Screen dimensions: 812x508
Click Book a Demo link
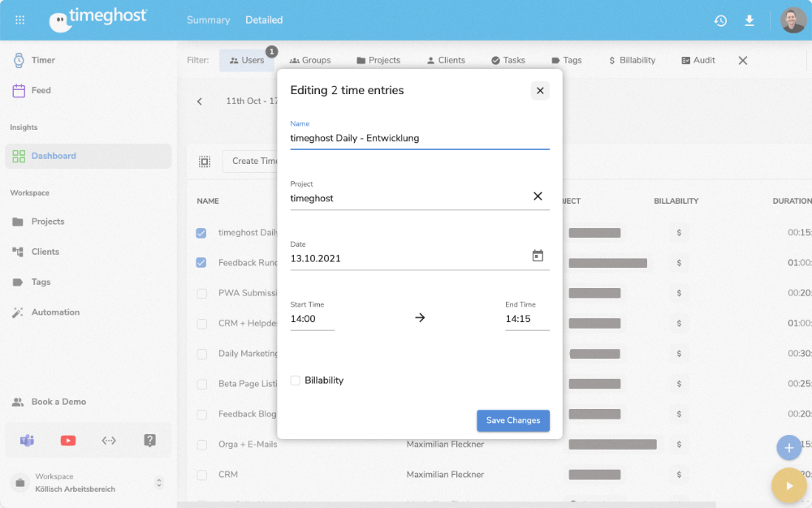(58, 402)
